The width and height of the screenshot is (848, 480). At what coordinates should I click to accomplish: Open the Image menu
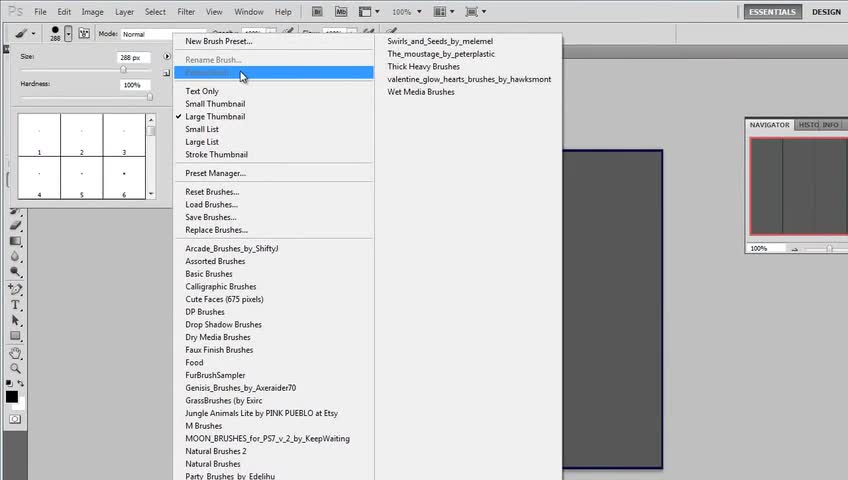click(x=92, y=11)
